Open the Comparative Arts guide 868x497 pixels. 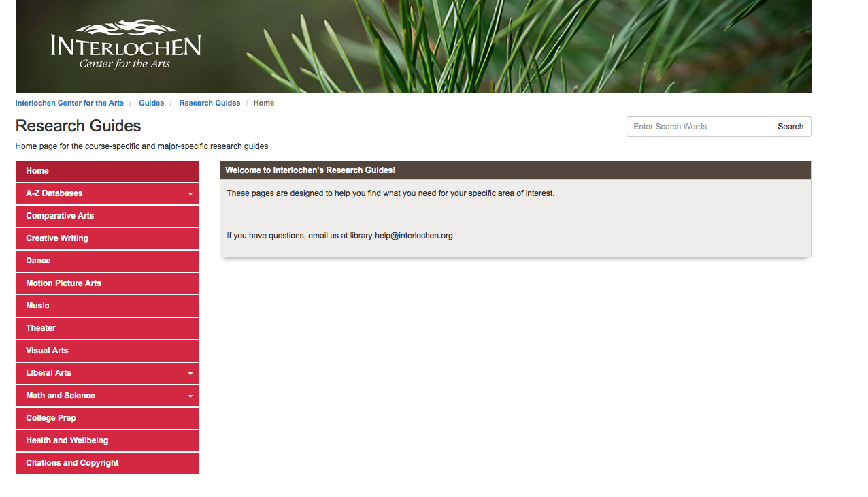(x=107, y=216)
